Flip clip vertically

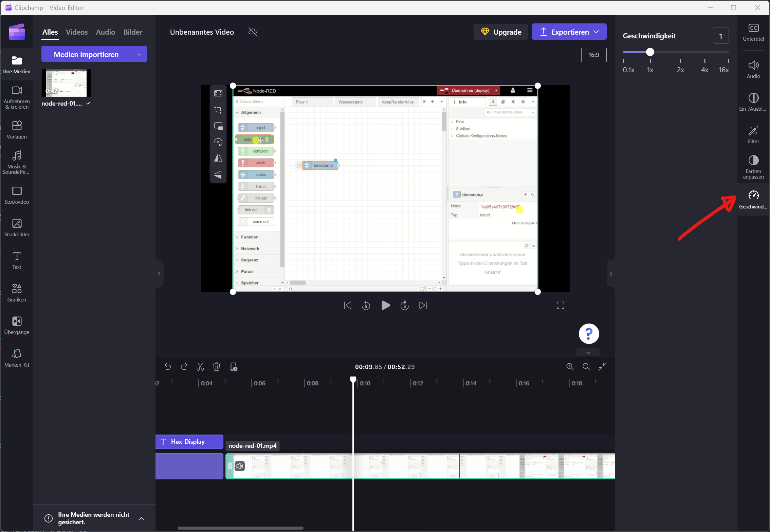coord(218,175)
